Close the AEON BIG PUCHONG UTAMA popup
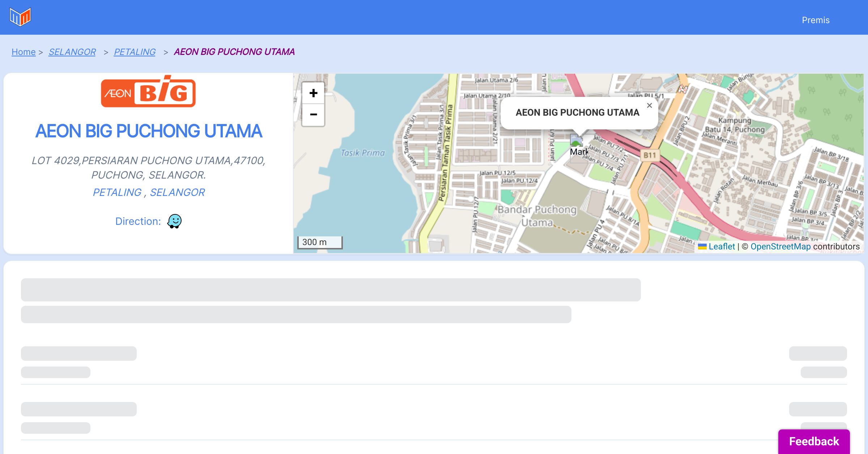Screen dimensions: 868x454 point(649,106)
